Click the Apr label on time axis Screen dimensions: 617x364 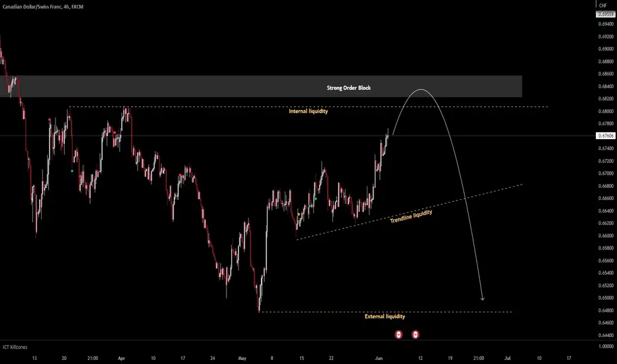click(121, 358)
